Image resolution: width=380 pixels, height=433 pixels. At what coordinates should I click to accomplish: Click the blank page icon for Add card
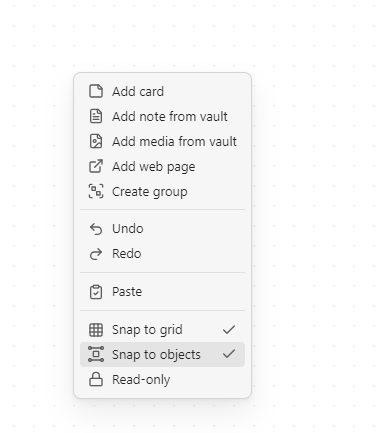tap(96, 91)
